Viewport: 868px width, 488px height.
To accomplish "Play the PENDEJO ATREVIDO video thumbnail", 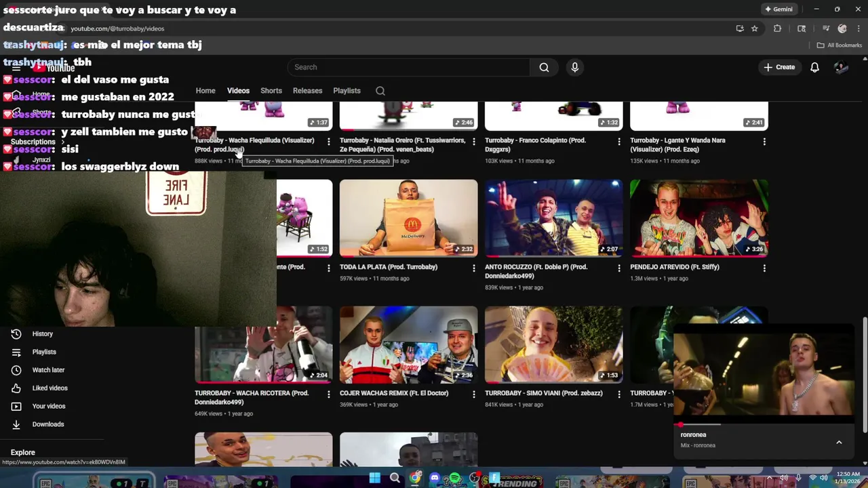I will pyautogui.click(x=698, y=218).
